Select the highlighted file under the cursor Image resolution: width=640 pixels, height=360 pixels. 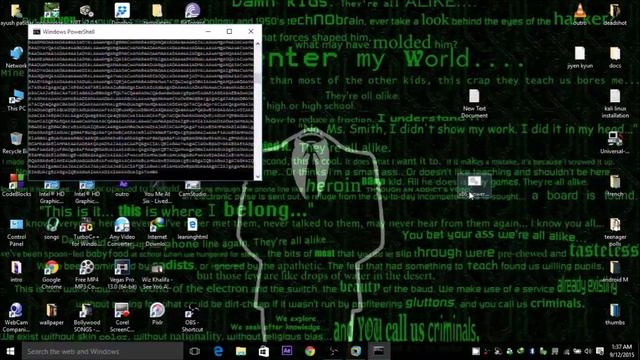(474, 186)
